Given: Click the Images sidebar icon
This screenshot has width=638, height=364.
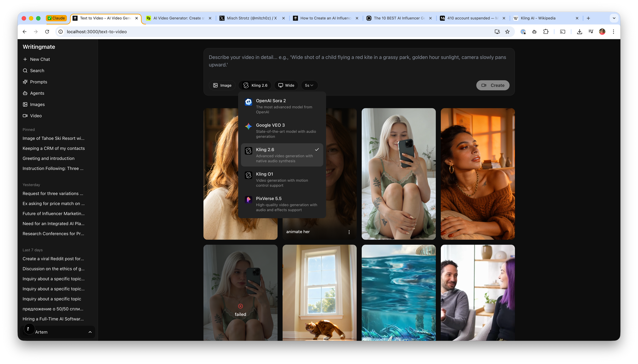Looking at the screenshot, I should (x=25, y=104).
